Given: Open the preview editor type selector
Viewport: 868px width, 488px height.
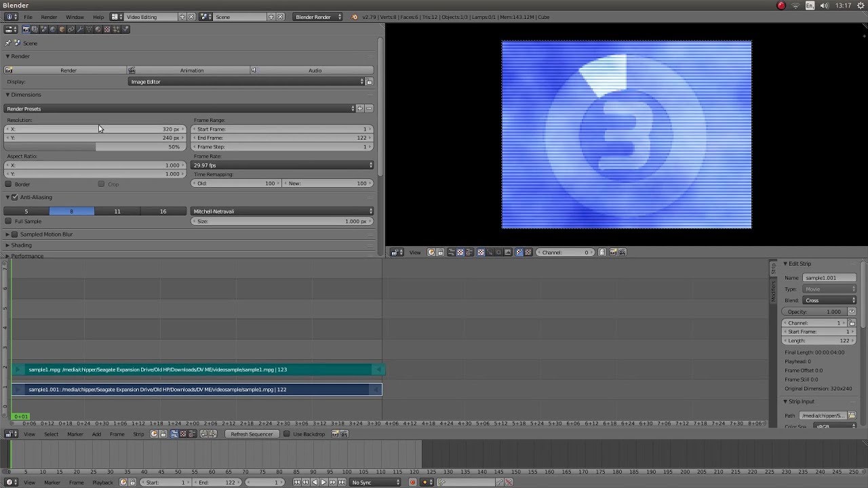Looking at the screenshot, I should 397,252.
